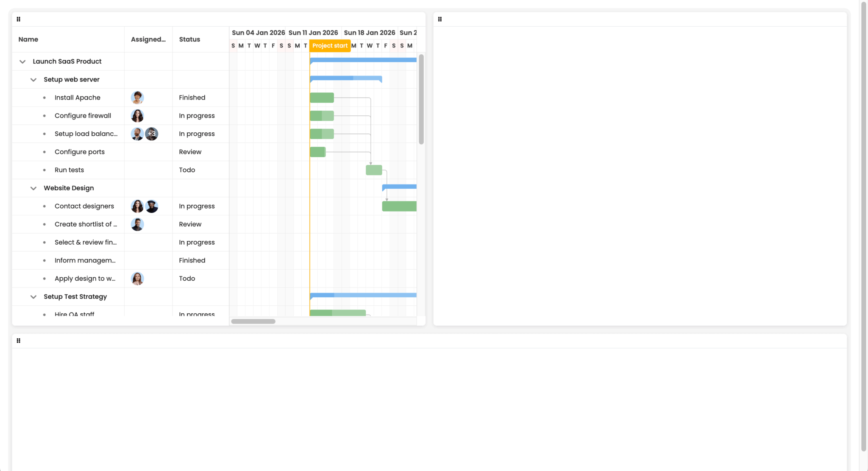Click the Gantt vertical scrollbar thumb
868x471 pixels.
[421, 100]
